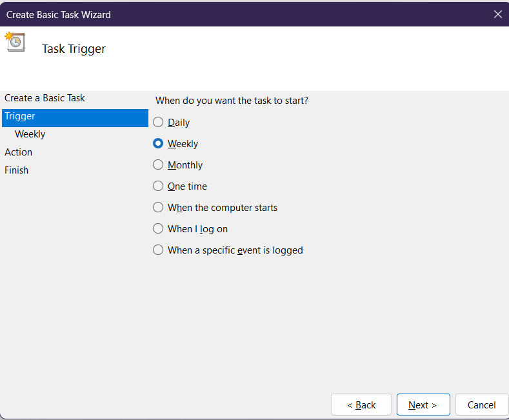Select the One time trigger
This screenshot has width=509, height=420.
pyautogui.click(x=159, y=186)
